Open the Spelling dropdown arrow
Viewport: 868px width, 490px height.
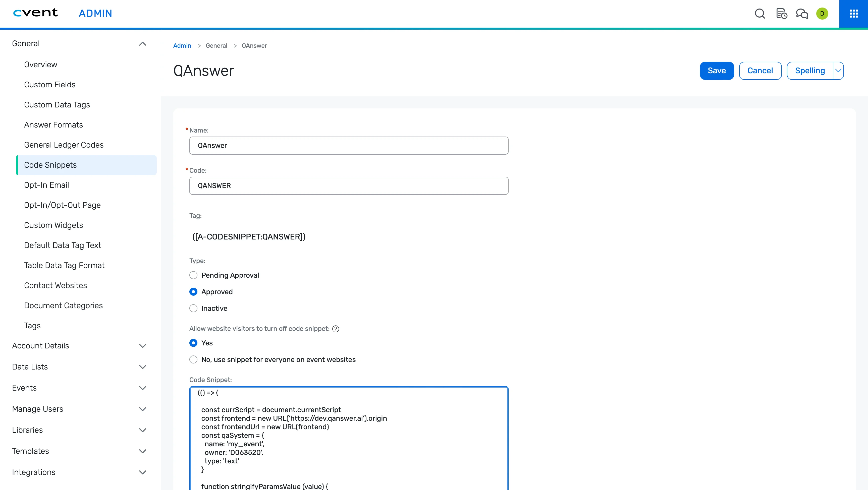[838, 71]
